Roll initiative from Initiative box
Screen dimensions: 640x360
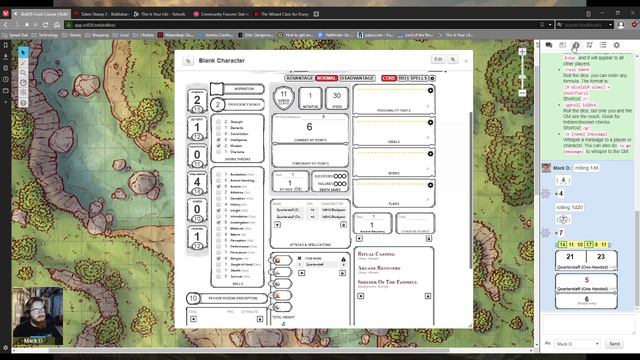[x=310, y=98]
